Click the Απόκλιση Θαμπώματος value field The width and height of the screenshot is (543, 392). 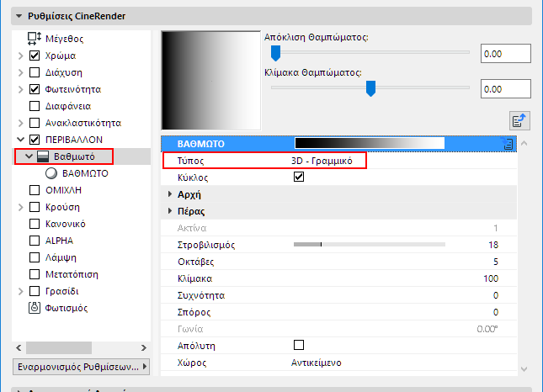(x=506, y=54)
